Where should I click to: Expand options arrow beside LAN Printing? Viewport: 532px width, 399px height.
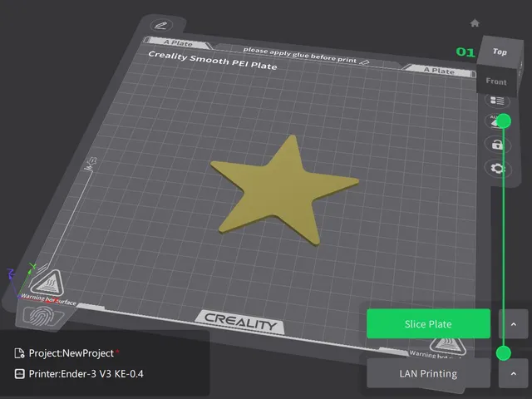click(x=514, y=373)
